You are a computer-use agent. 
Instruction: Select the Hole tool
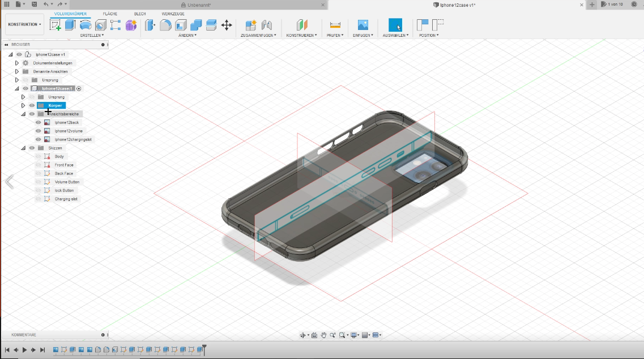point(101,25)
